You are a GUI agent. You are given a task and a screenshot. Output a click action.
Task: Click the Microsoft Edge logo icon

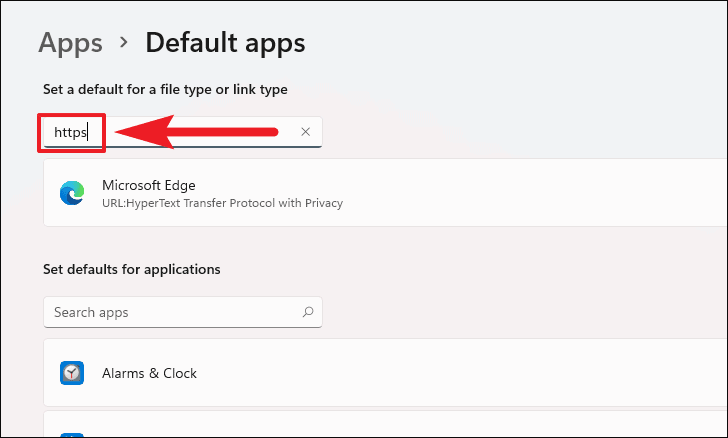[x=72, y=193]
